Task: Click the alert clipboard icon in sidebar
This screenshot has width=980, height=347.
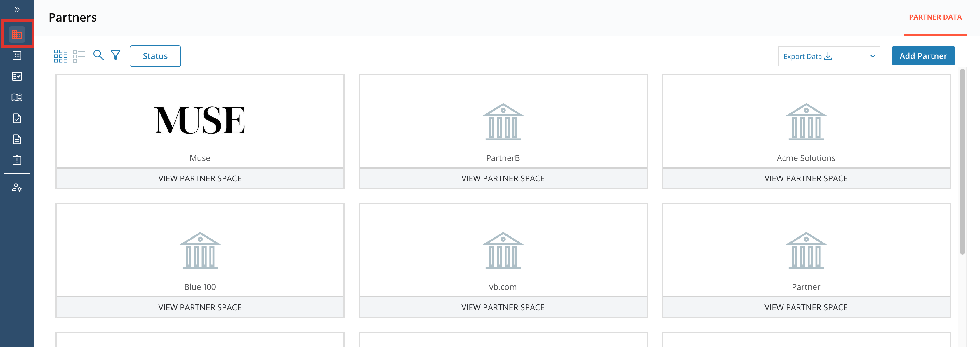Action: coord(17,160)
